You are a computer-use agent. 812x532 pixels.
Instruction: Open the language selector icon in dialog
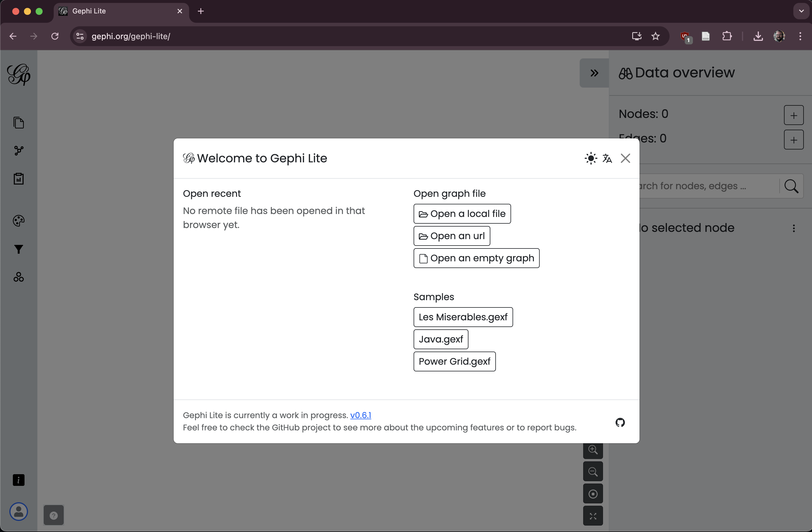coord(607,158)
